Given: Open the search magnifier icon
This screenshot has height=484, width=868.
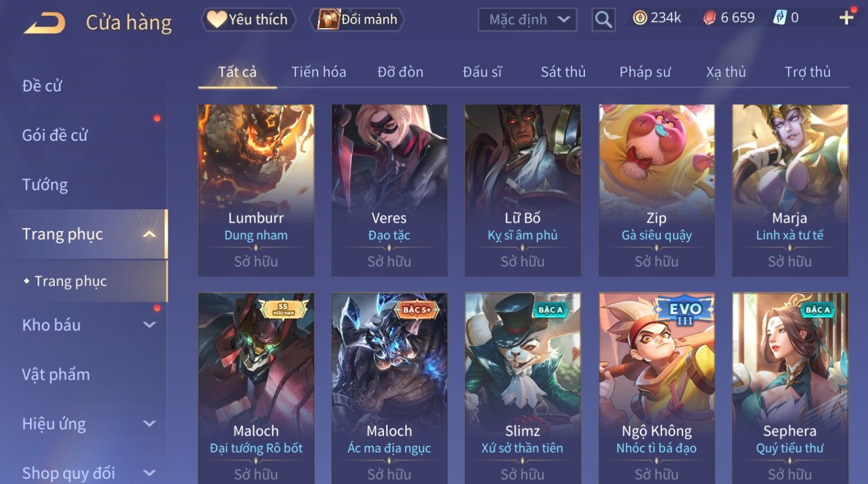Looking at the screenshot, I should tap(603, 20).
